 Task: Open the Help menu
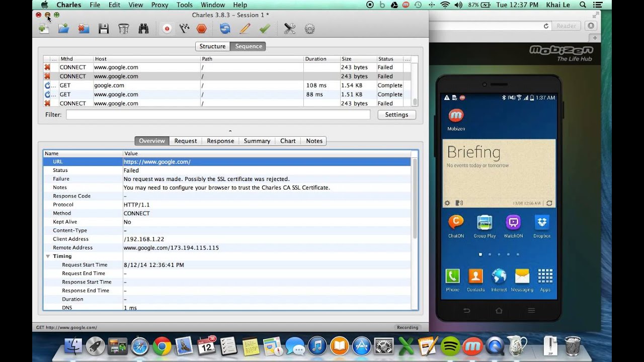pyautogui.click(x=240, y=5)
